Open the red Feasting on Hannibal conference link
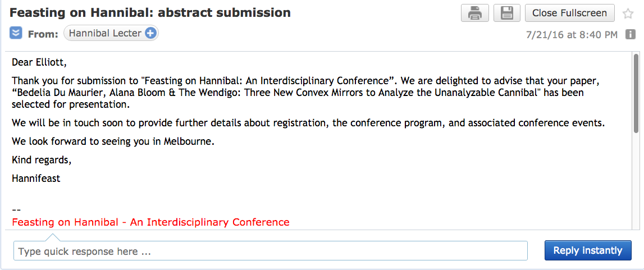The width and height of the screenshot is (644, 270). tap(150, 222)
